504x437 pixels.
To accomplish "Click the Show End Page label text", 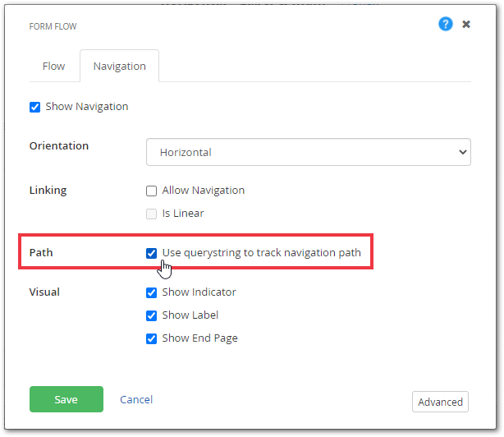I will pos(199,338).
